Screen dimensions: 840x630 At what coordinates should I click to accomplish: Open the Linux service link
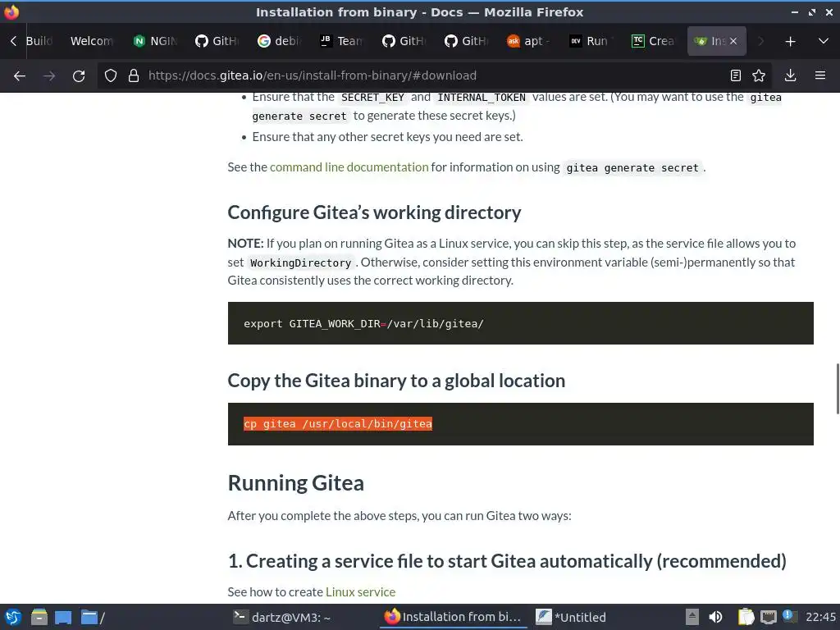click(361, 592)
